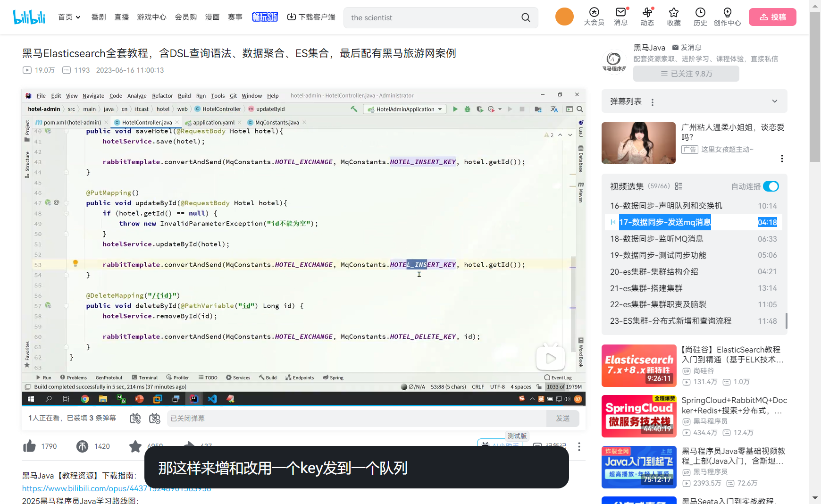The width and height of the screenshot is (821, 504).
Task: Launch VS Code from the taskbar
Action: tap(212, 399)
